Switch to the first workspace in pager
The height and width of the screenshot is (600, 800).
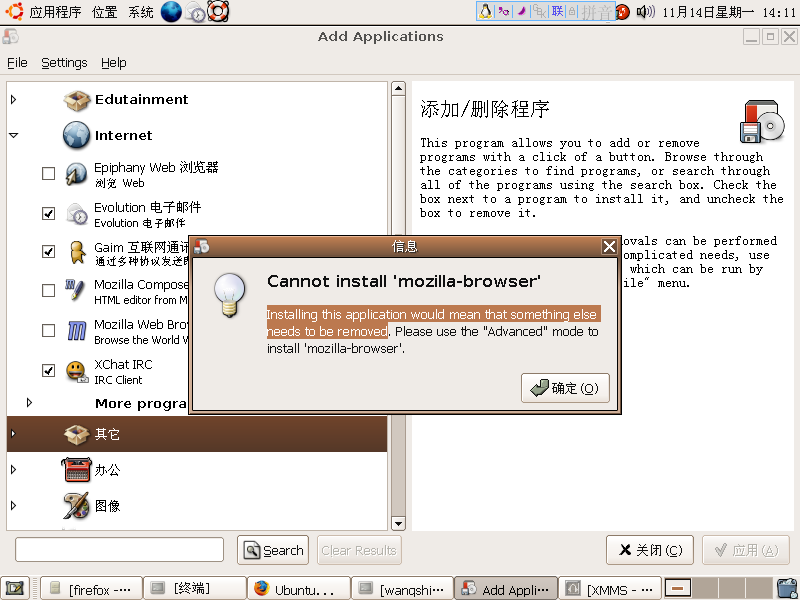(678, 588)
